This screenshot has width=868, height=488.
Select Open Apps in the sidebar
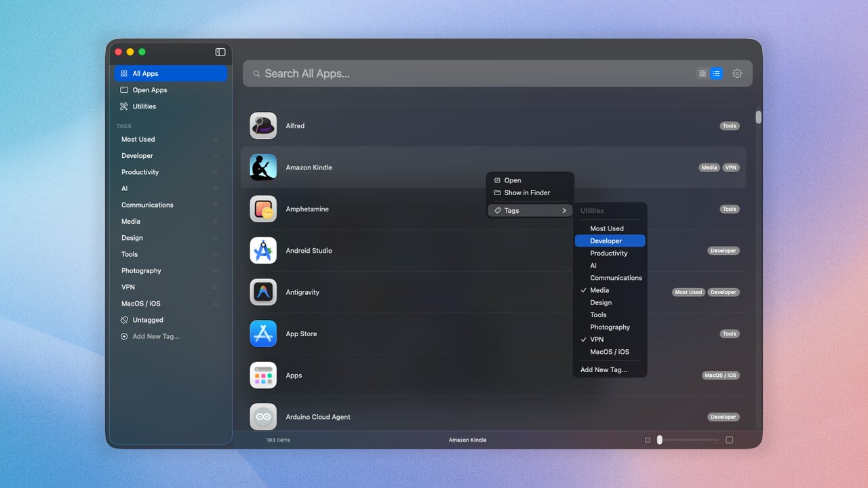pyautogui.click(x=171, y=90)
